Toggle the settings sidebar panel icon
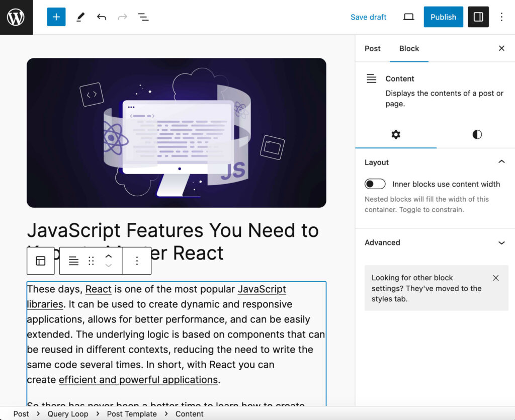 [x=478, y=17]
